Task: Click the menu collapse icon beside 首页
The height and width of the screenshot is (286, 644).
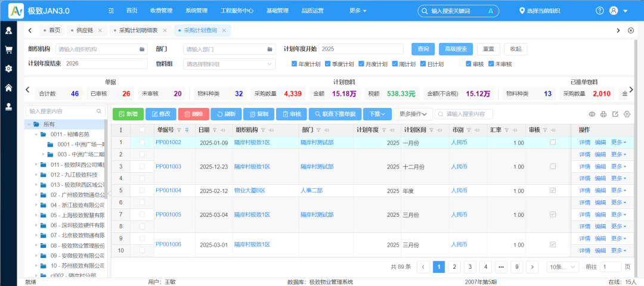Action: [x=111, y=11]
